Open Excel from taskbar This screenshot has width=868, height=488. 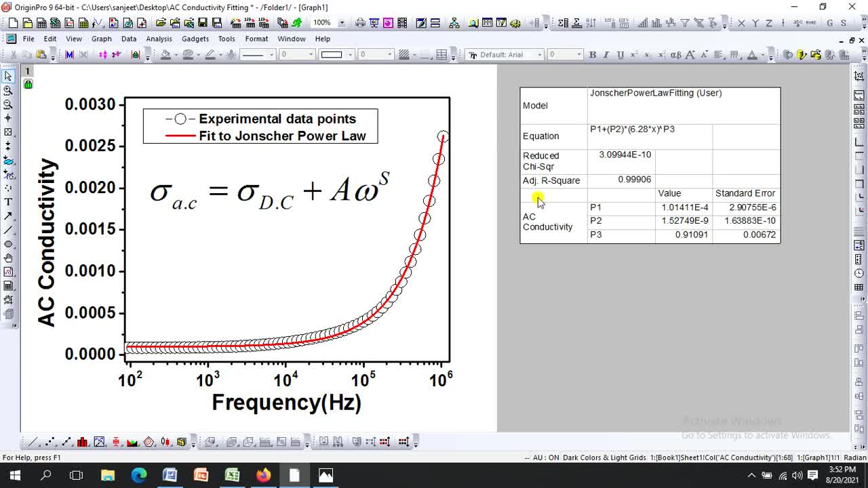[x=232, y=475]
